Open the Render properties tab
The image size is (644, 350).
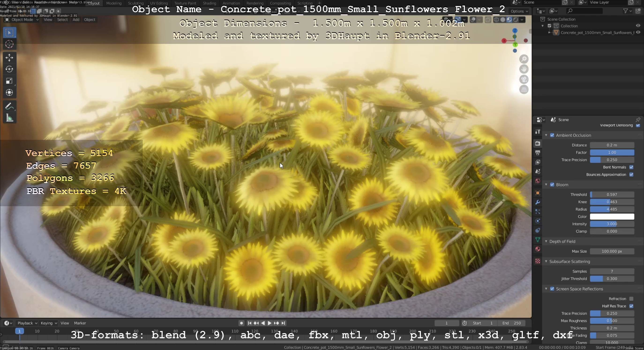click(x=538, y=143)
